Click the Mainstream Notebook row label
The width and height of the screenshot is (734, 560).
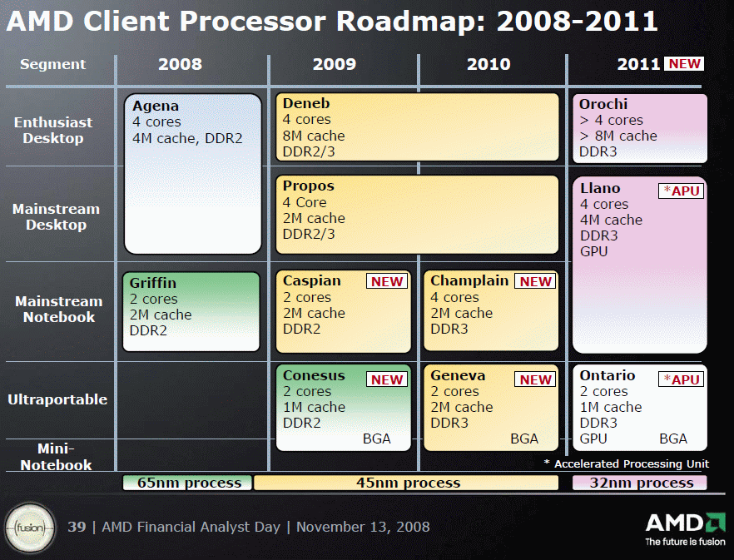58,309
